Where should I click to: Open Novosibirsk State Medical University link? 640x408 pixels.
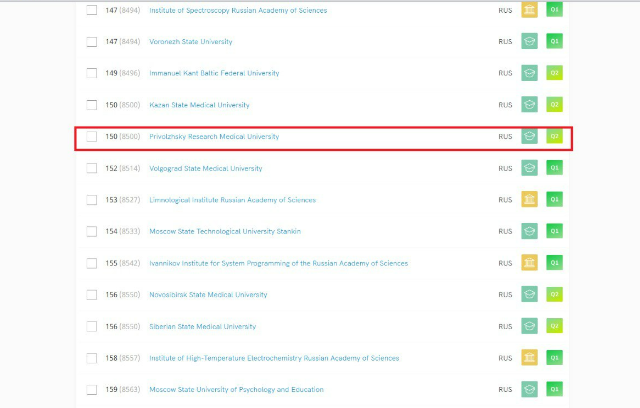[x=208, y=295]
